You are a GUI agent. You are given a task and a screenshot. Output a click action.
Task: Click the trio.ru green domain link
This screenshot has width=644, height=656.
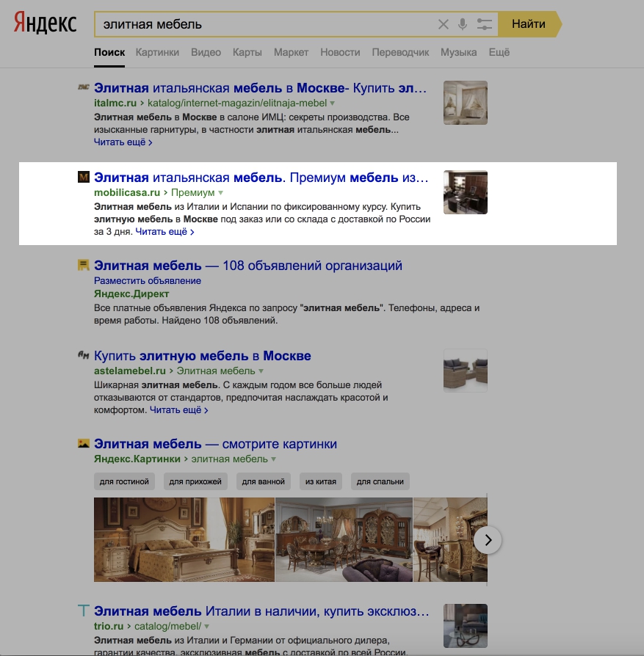tap(109, 626)
